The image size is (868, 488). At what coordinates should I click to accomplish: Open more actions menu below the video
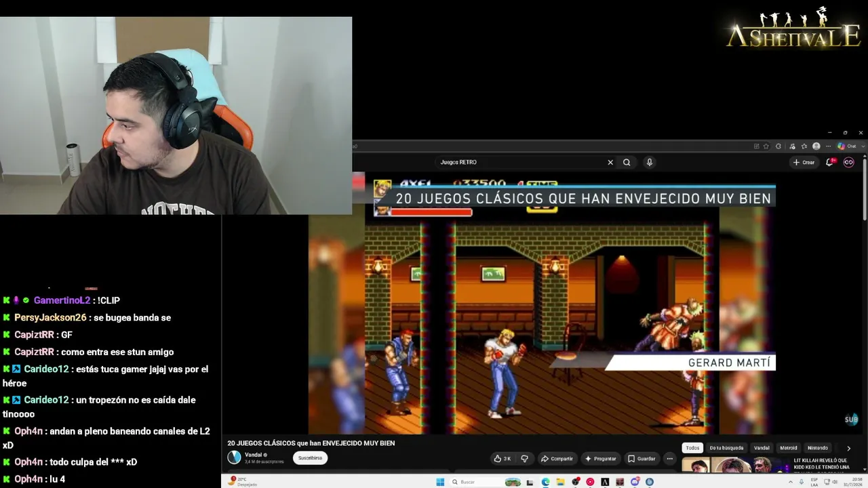[x=669, y=459]
